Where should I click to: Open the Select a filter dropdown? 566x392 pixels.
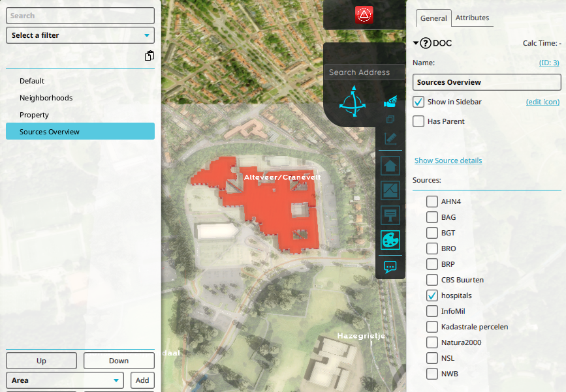click(80, 35)
